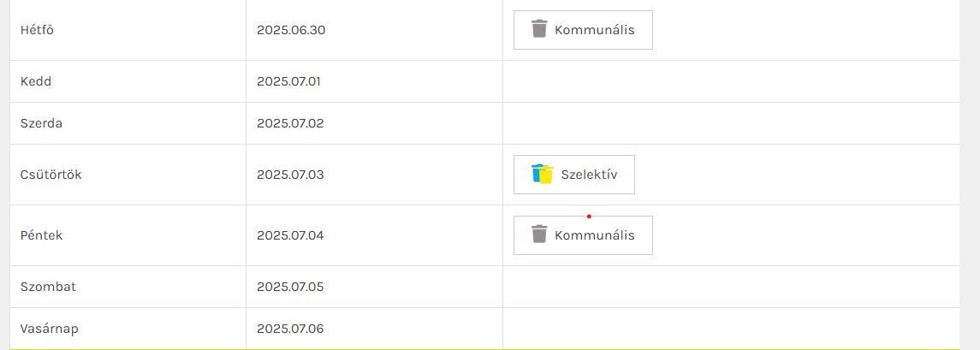Image resolution: width=980 pixels, height=350 pixels.
Task: Click the Hétfő day label
Action: pyautogui.click(x=38, y=30)
